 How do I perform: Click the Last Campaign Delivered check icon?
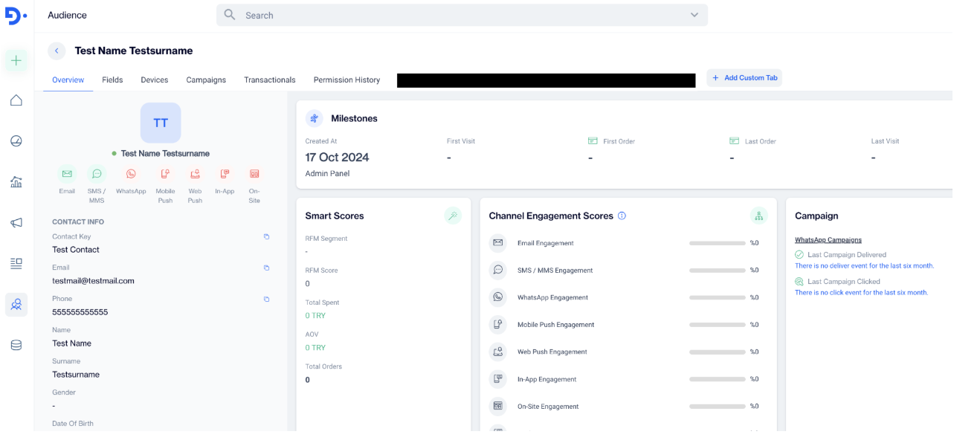[799, 254]
